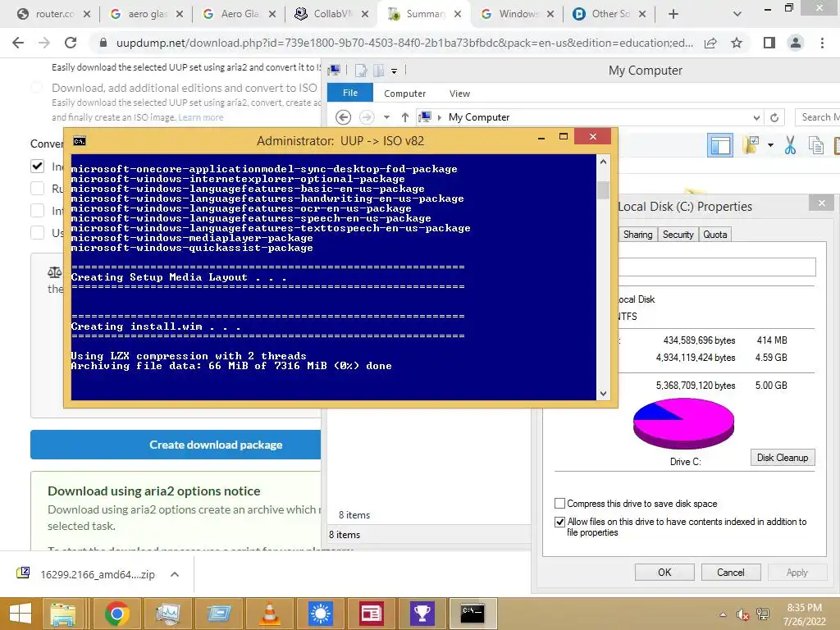The height and width of the screenshot is (630, 840).
Task: Toggle the preview pane layout icon
Action: click(720, 145)
